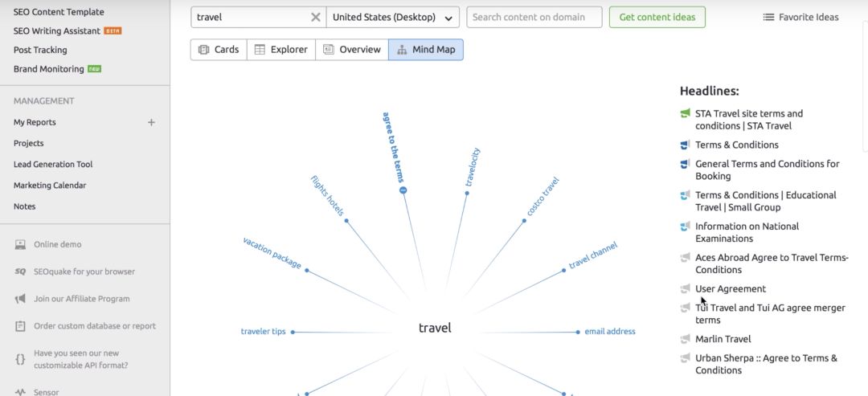This screenshot has width=868, height=396.
Task: Click the SEOquake SQ icon
Action: click(20, 271)
